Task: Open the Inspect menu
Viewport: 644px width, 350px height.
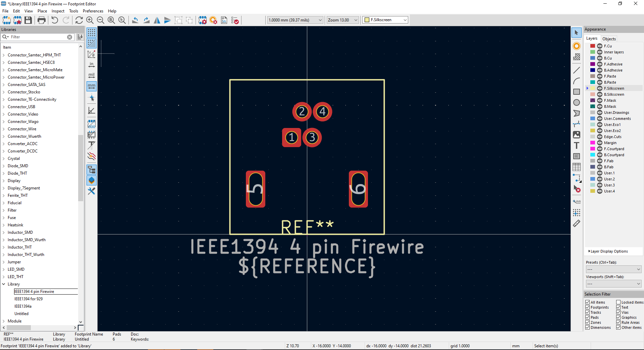Action: [x=58, y=11]
